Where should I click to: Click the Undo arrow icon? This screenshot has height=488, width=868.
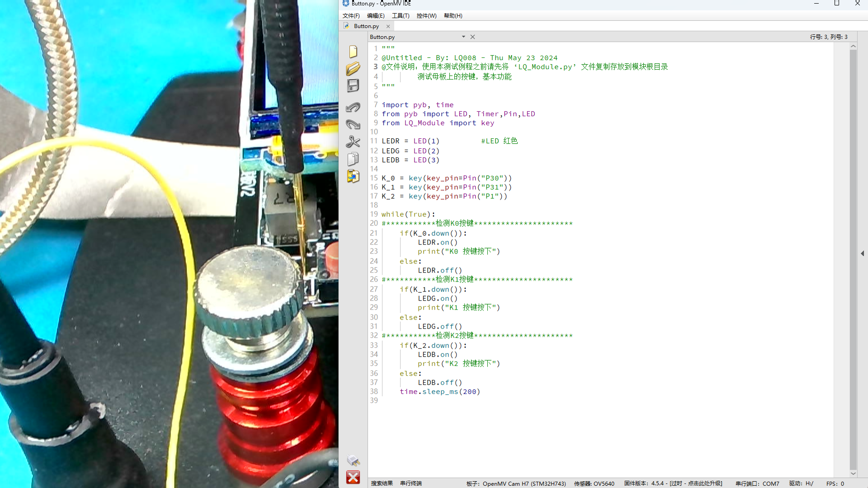(x=353, y=107)
